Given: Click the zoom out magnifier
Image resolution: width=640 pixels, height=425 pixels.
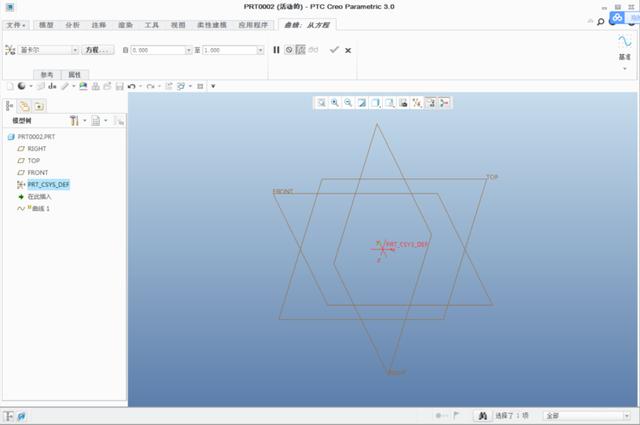Looking at the screenshot, I should pyautogui.click(x=348, y=103).
